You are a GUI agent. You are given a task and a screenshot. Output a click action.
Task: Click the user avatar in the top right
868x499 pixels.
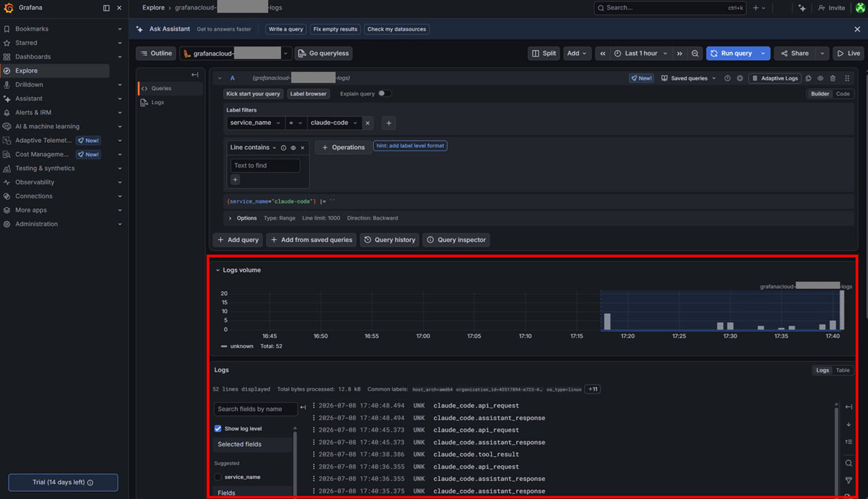point(860,8)
